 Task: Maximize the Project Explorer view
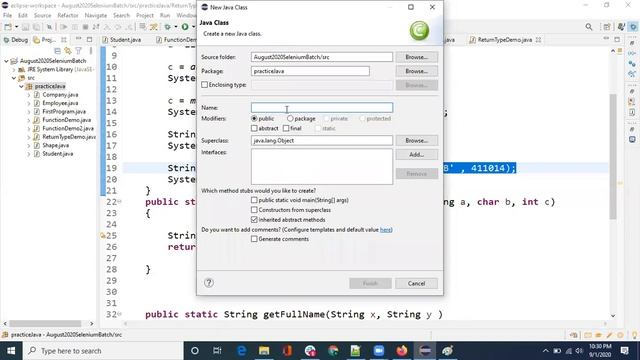click(x=89, y=39)
